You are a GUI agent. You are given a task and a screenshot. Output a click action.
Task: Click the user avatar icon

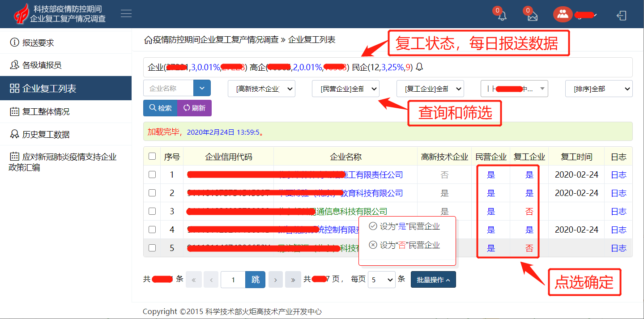pyautogui.click(x=563, y=14)
